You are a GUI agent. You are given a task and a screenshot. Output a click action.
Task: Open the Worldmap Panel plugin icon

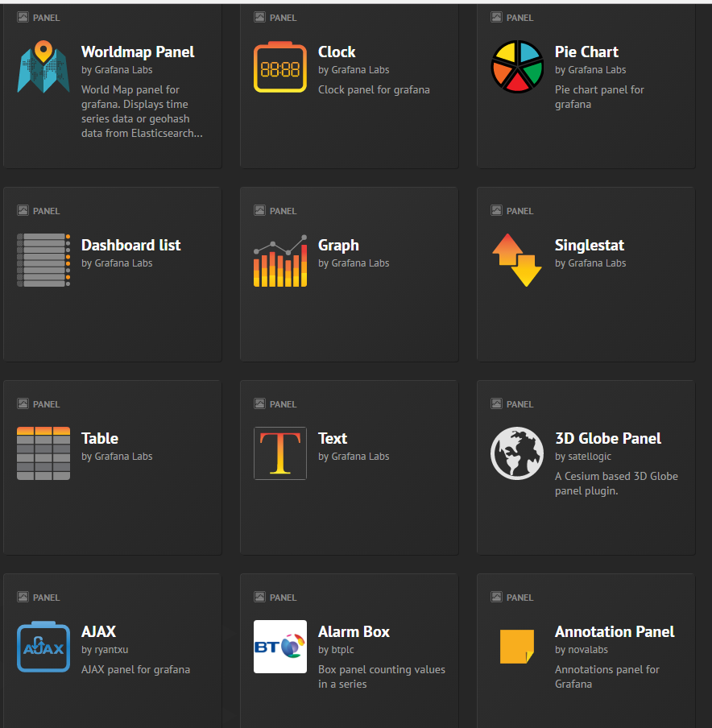(43, 66)
